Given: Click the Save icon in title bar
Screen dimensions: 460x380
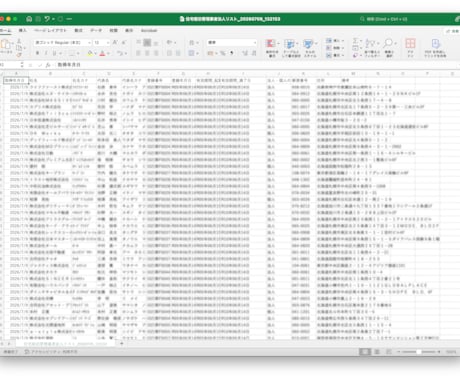Looking at the screenshot, I should 38,19.
